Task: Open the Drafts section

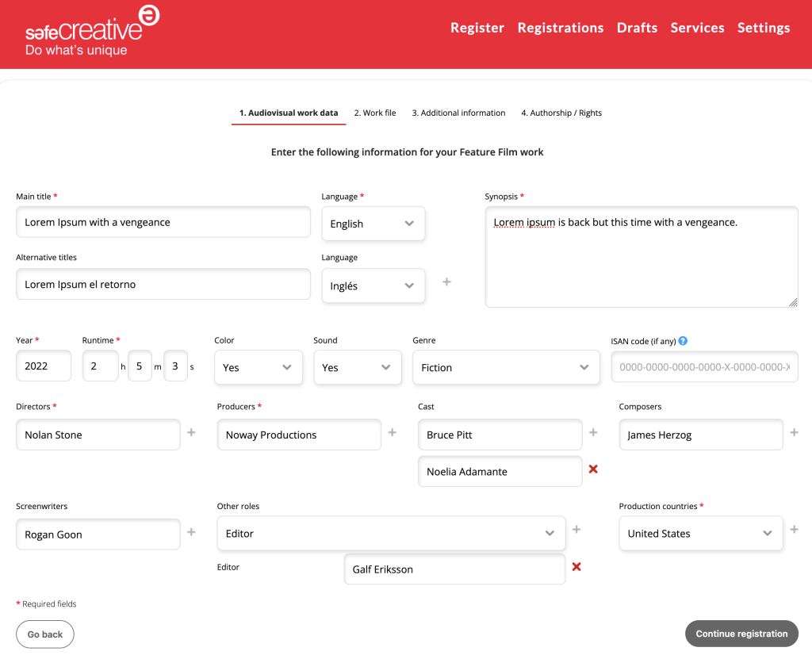Action: coord(637,28)
